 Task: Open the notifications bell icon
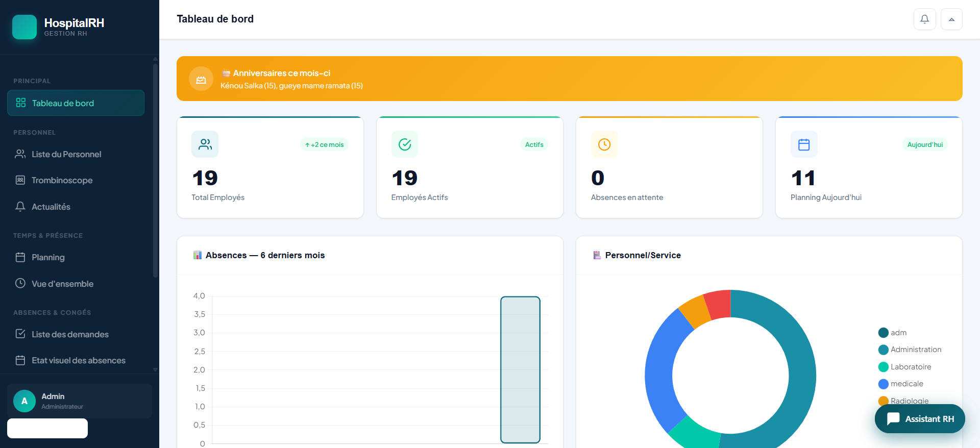point(924,19)
